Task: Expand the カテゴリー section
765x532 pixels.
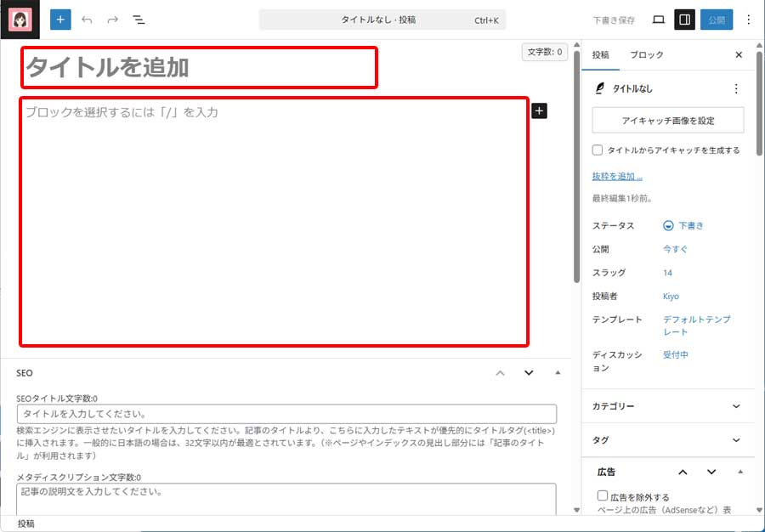Action: pos(668,406)
